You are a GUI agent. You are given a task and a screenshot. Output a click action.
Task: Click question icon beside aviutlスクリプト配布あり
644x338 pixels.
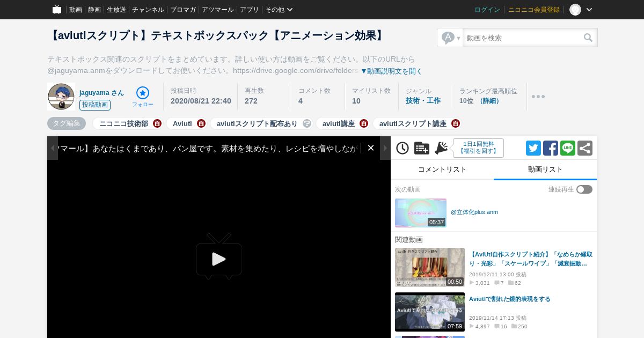(x=307, y=123)
